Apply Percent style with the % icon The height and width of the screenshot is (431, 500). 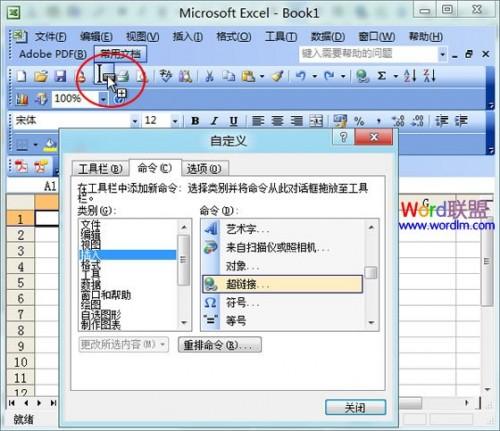click(359, 121)
